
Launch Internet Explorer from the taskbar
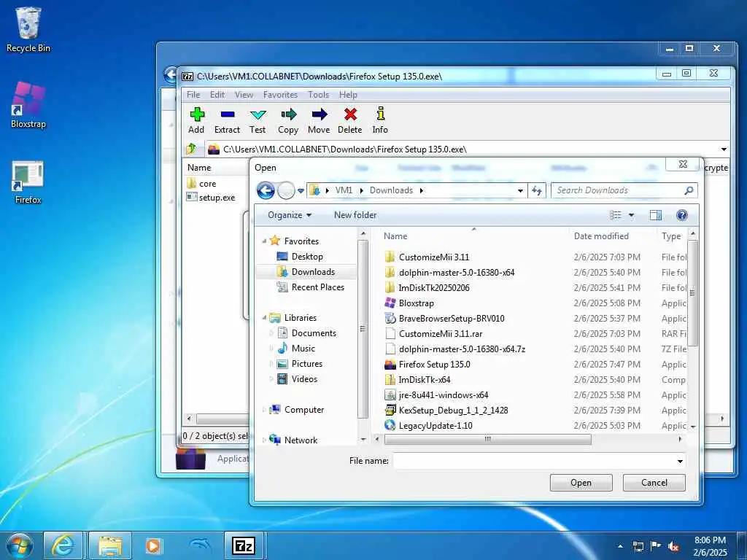[63, 545]
